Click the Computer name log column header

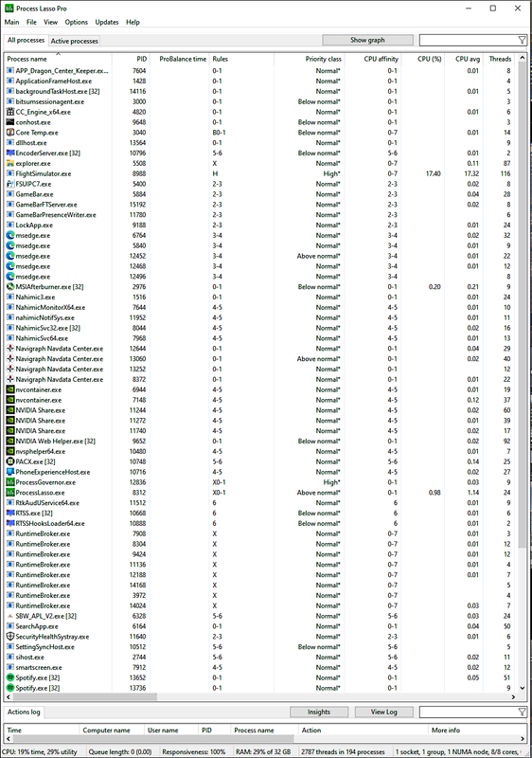[112, 730]
